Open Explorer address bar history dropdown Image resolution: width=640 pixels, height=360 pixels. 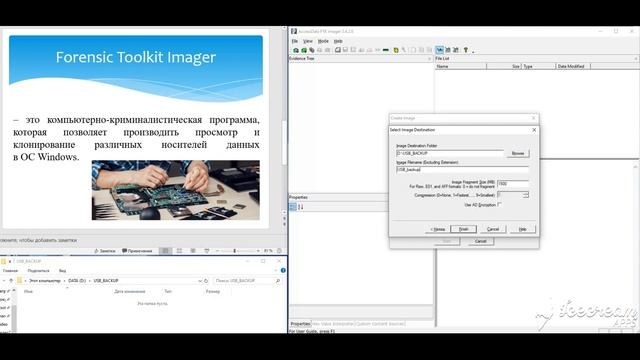click(200, 281)
